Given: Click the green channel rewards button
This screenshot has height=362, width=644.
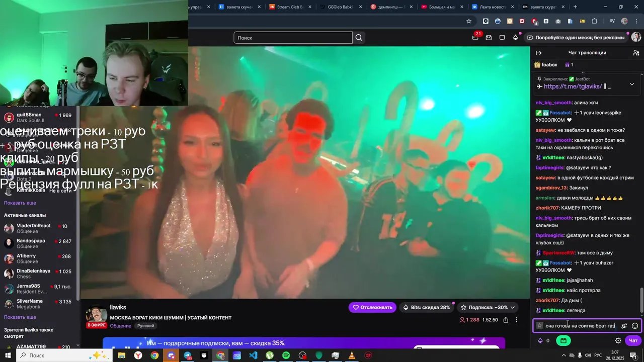Looking at the screenshot, I should [563, 340].
